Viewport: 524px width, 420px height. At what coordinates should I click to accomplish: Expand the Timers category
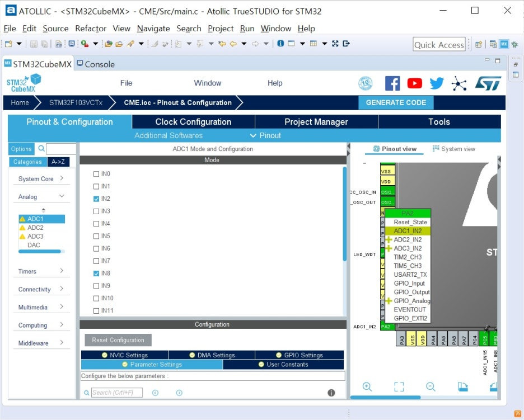[x=41, y=271]
